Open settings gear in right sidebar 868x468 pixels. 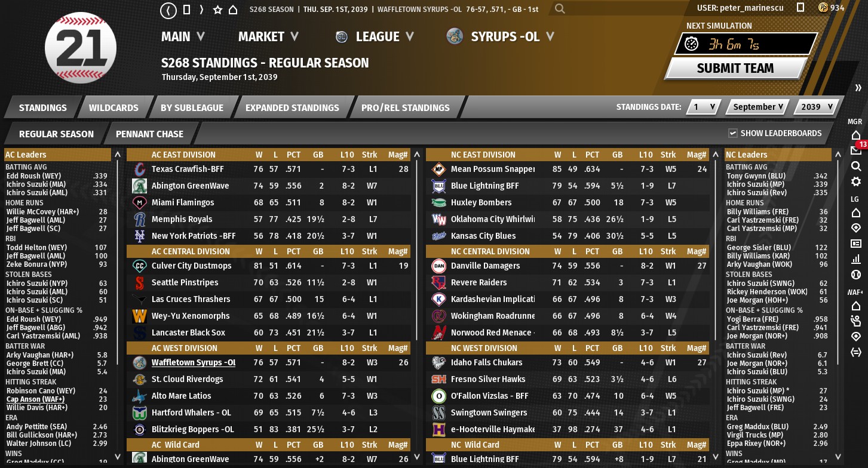coord(855,181)
